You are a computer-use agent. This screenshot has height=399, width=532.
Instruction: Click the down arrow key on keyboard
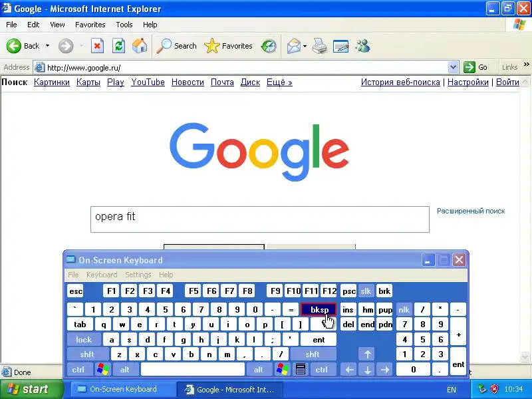point(368,369)
